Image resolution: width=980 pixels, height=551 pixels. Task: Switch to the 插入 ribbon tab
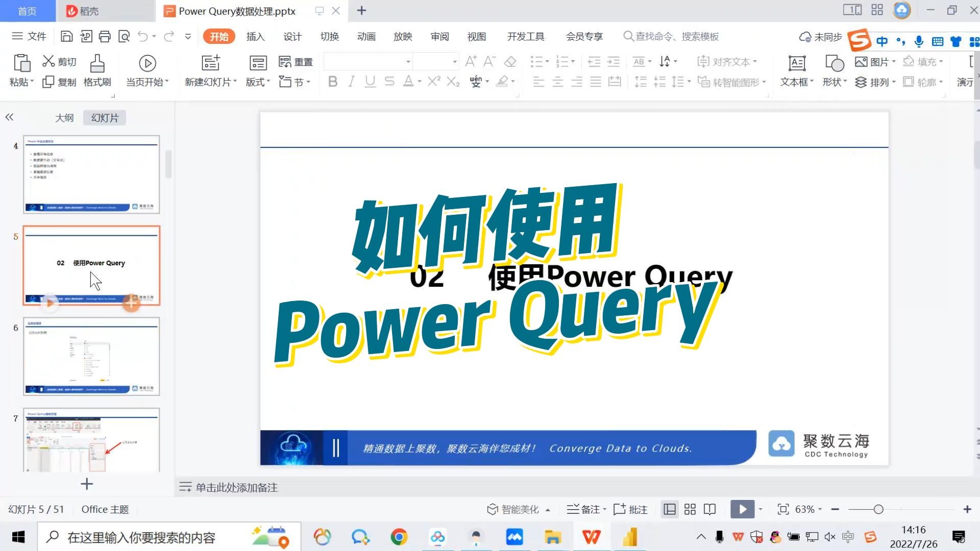point(255,36)
